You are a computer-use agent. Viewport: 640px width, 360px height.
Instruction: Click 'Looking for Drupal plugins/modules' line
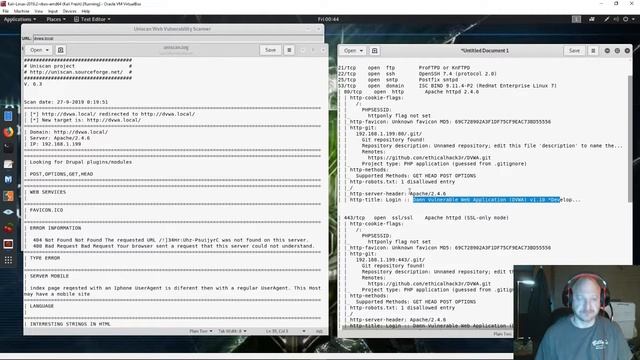coord(80,162)
